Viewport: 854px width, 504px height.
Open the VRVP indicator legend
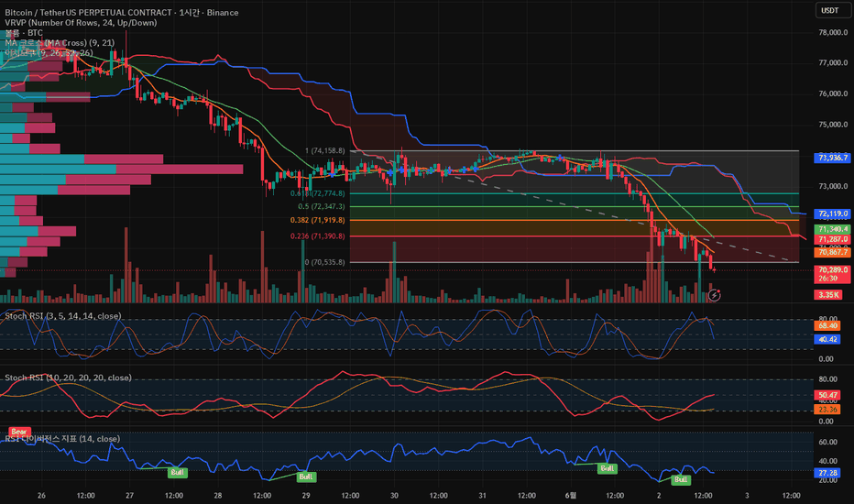pyautogui.click(x=81, y=23)
